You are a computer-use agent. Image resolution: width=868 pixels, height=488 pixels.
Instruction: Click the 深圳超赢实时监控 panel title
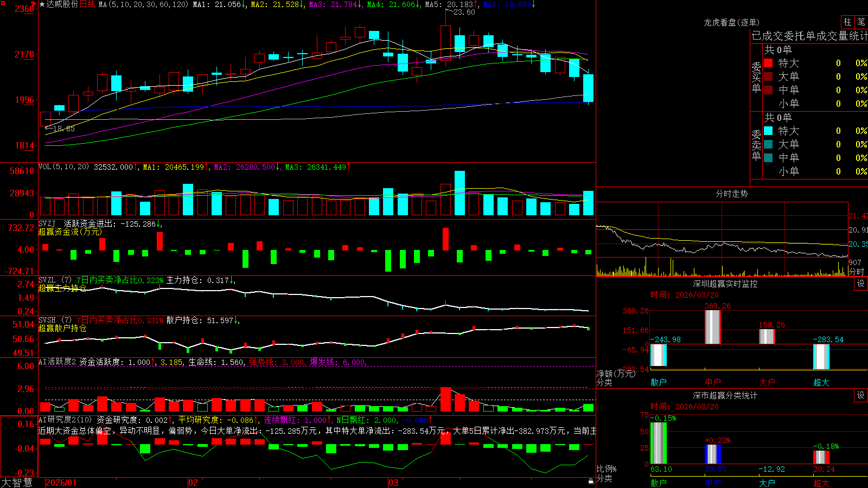[x=725, y=284]
